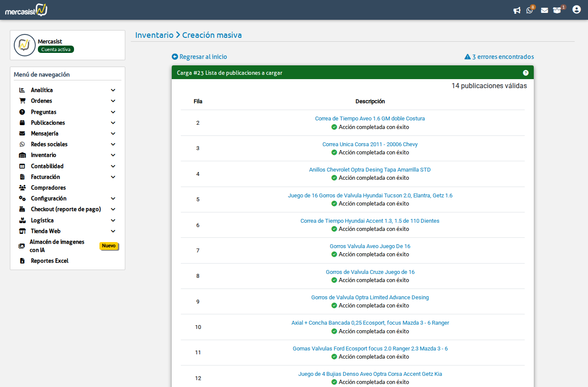Click the Ordenes shopping cart icon
The width and height of the screenshot is (588, 387).
click(x=22, y=101)
